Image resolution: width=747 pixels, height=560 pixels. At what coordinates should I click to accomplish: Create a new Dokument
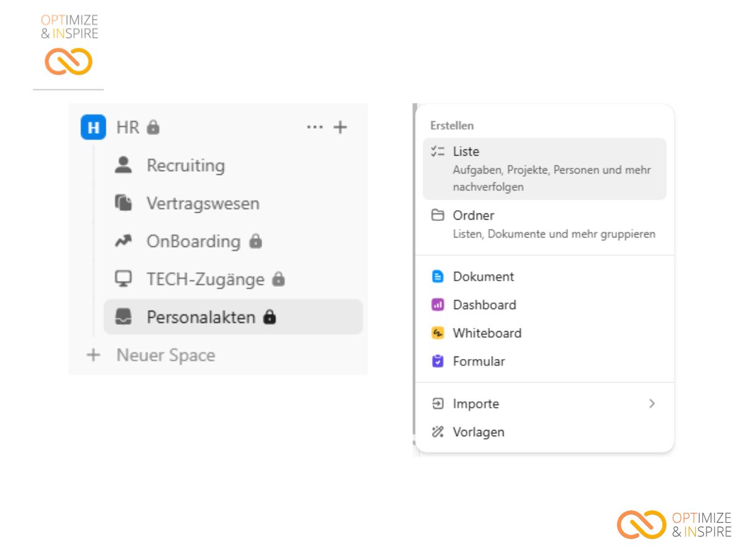(483, 276)
